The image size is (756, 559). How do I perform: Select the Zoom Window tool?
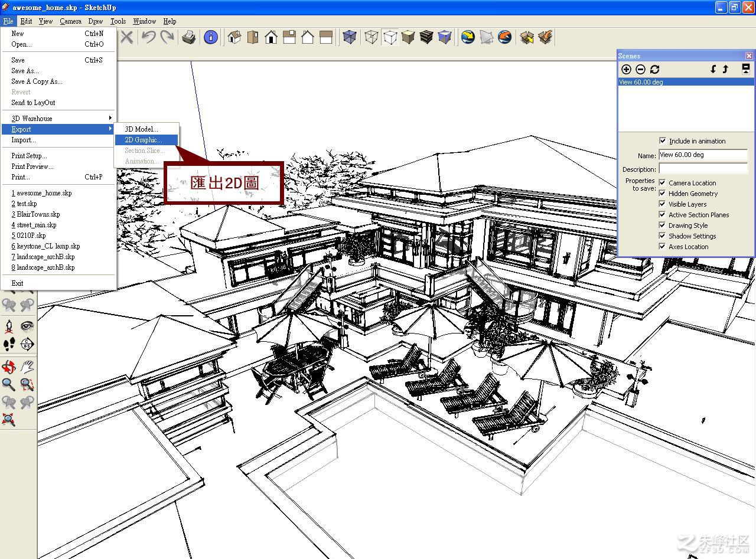point(27,385)
